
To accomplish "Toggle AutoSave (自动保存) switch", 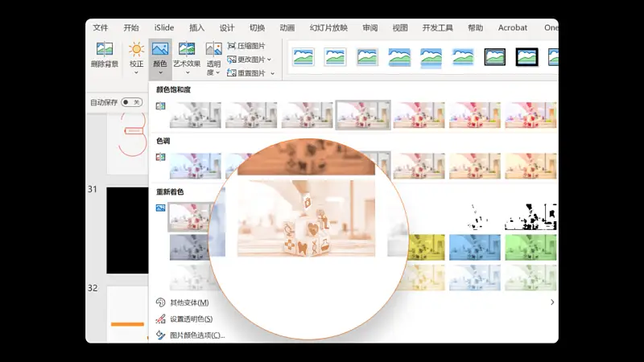I will click(132, 102).
